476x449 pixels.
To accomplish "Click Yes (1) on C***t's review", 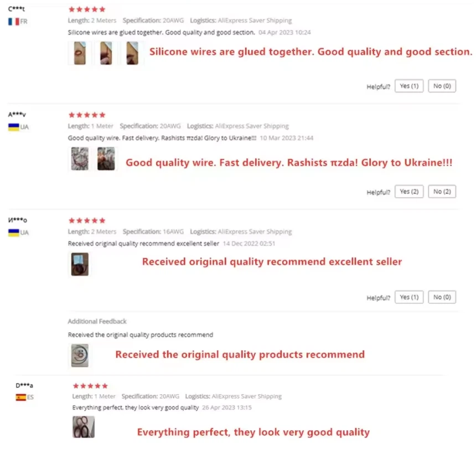I will 408,86.
